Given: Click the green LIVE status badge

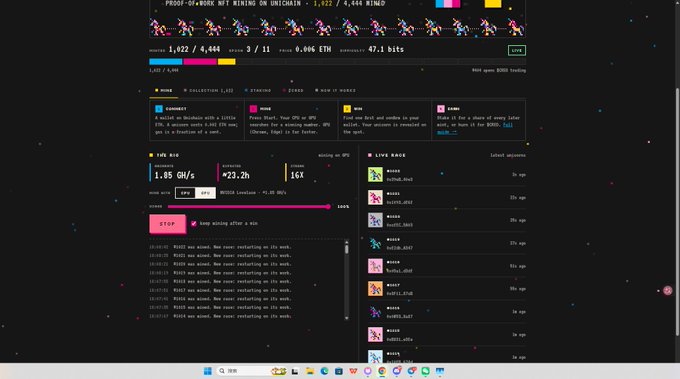Looking at the screenshot, I should (517, 50).
